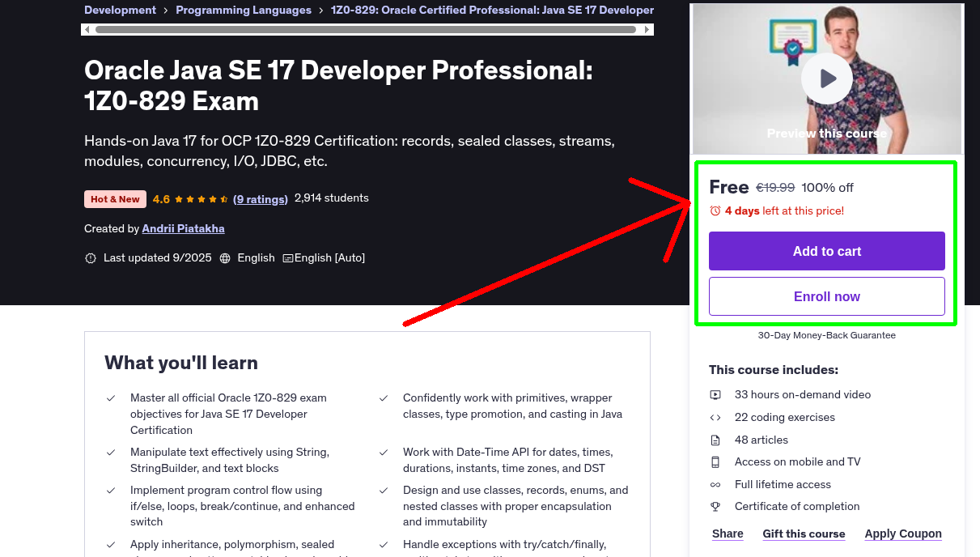Click the globe language icon
Image resolution: width=980 pixels, height=557 pixels.
pyautogui.click(x=225, y=258)
